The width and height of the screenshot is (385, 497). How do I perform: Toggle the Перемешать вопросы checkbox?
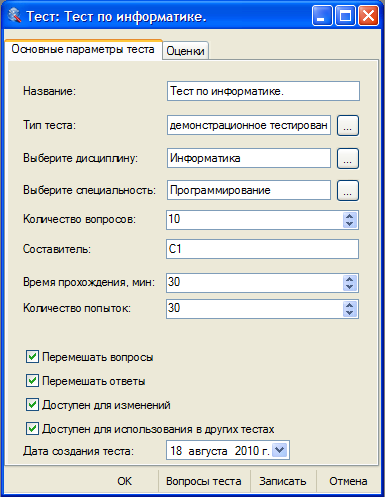(x=32, y=357)
